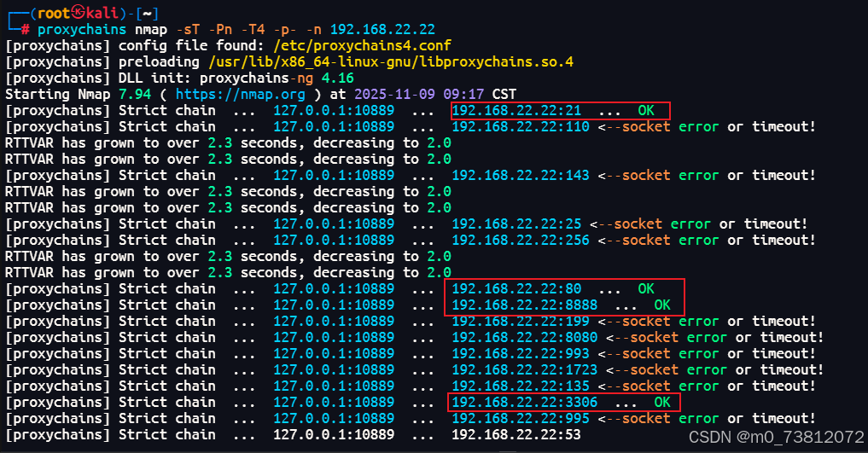Click the /etc/proxychains4.conf file path
Screen dimensions: 868x453
click(362, 45)
